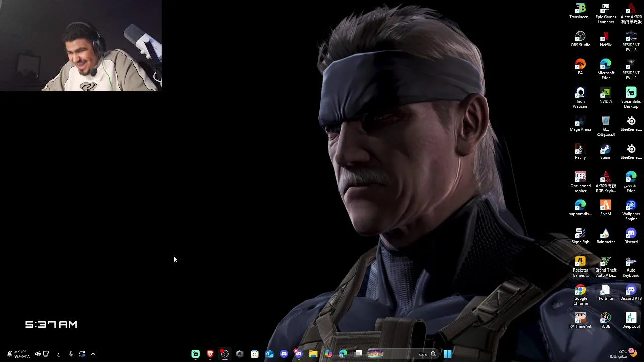Image resolution: width=644 pixels, height=362 pixels.
Task: Launch Epic Games Launcher from desktop
Action: [x=606, y=14]
